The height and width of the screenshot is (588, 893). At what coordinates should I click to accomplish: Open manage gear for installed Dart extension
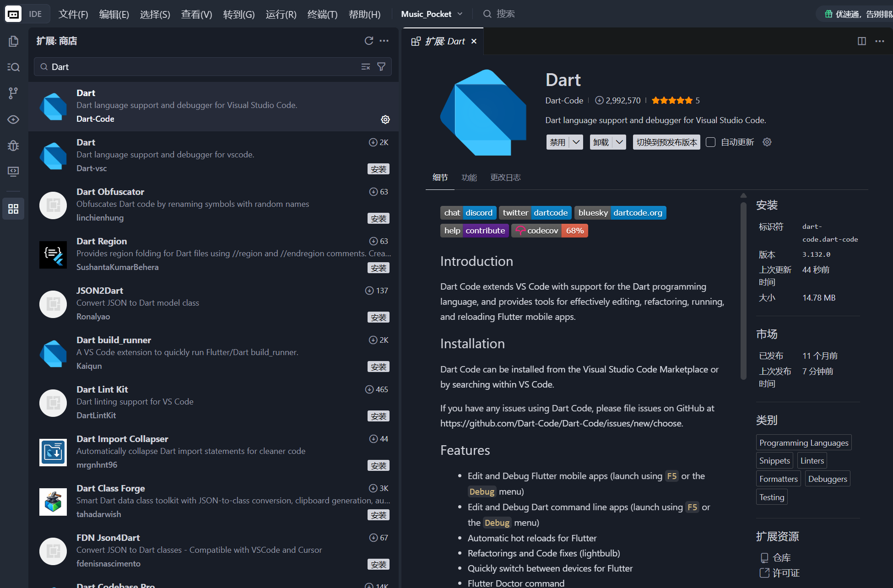tap(385, 119)
